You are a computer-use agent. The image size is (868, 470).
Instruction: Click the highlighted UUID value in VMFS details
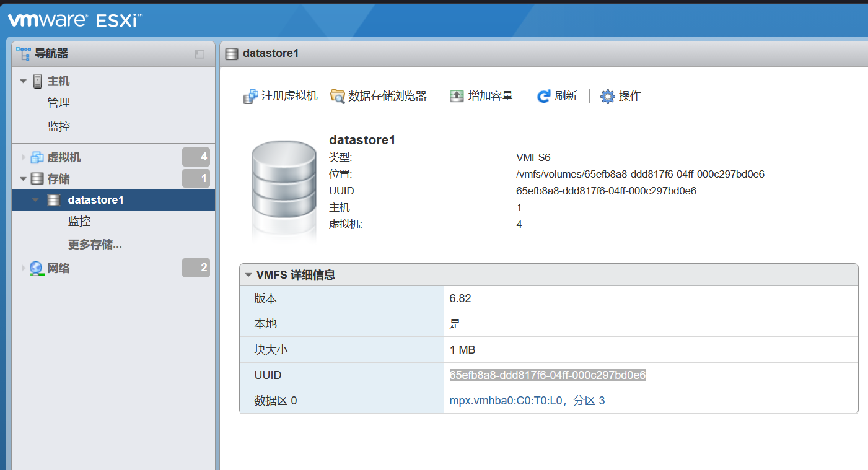pos(548,375)
